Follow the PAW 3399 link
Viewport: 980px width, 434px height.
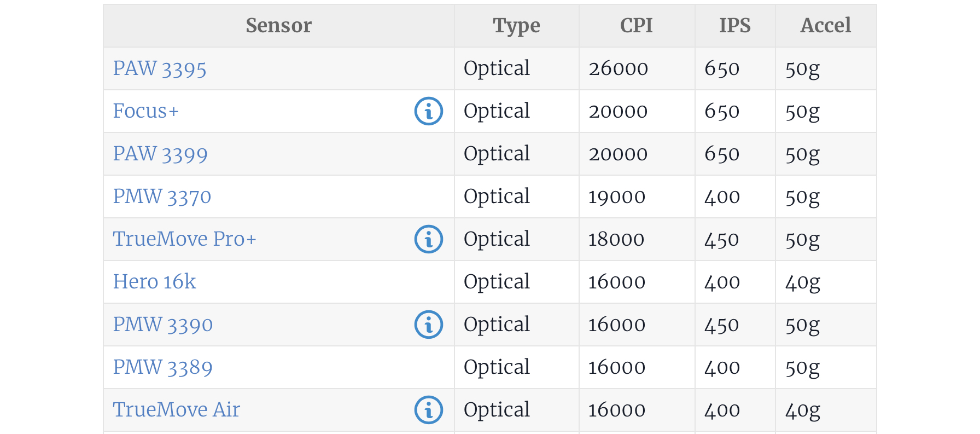point(160,154)
